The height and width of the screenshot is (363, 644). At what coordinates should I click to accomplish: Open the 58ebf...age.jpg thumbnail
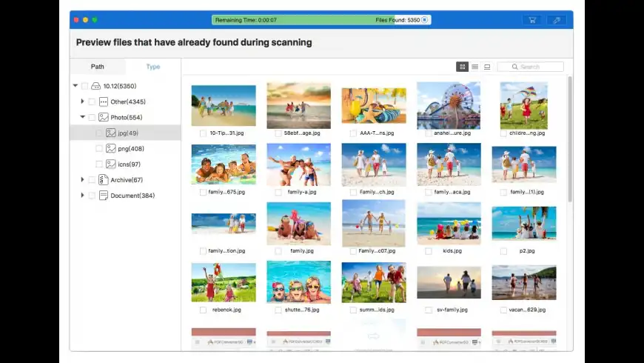298,105
